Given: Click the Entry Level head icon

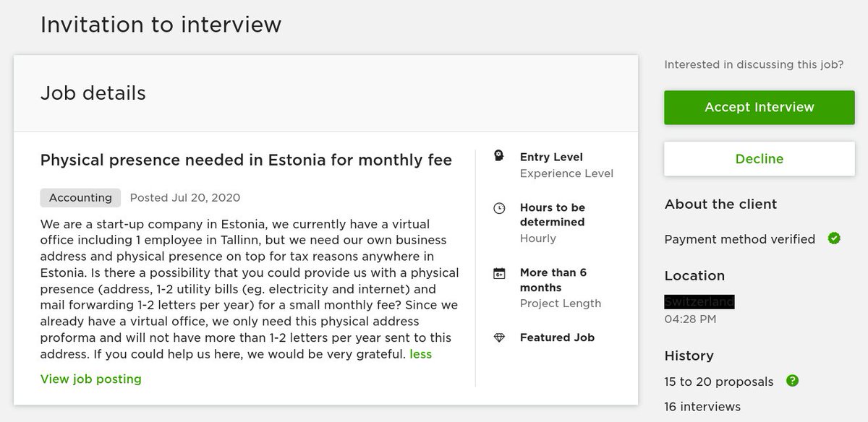Looking at the screenshot, I should [498, 157].
